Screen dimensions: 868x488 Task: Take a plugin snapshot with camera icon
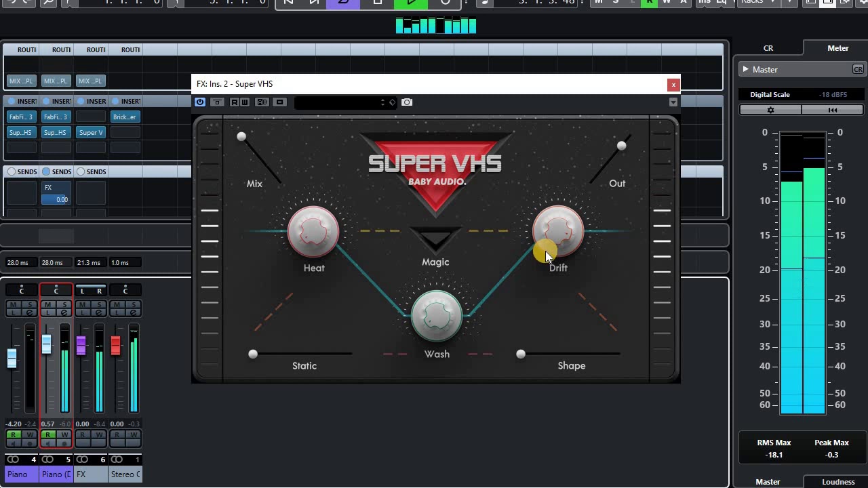[407, 102]
